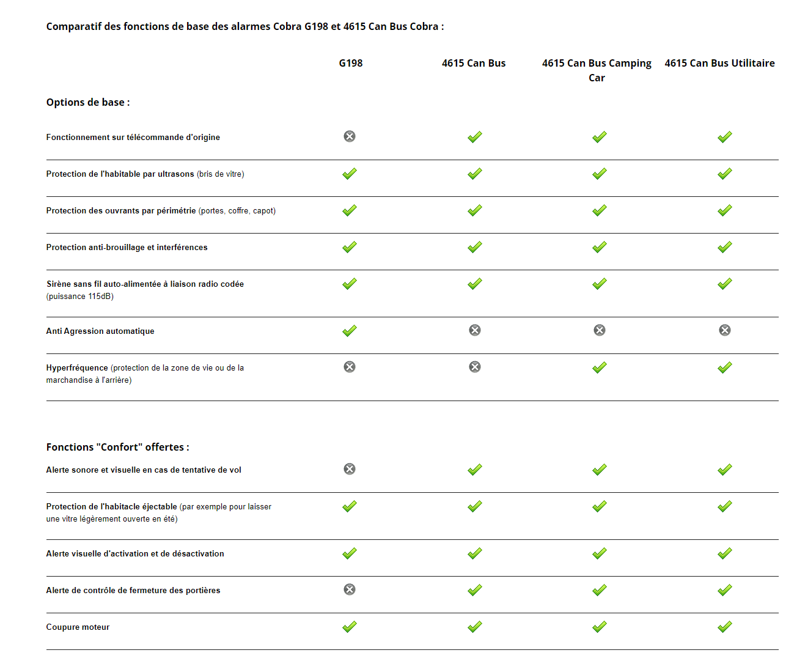Click the 4615 Can Bus column header
Image resolution: width=805 pixels, height=672 pixels.
474,63
